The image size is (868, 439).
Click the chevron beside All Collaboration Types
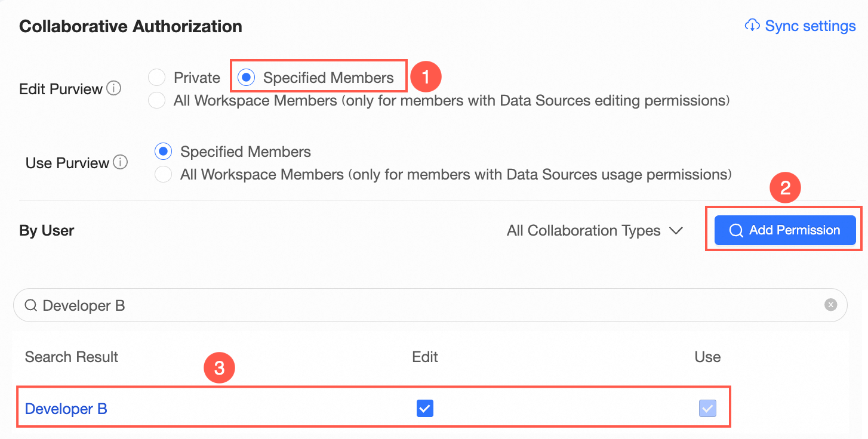[x=676, y=231]
